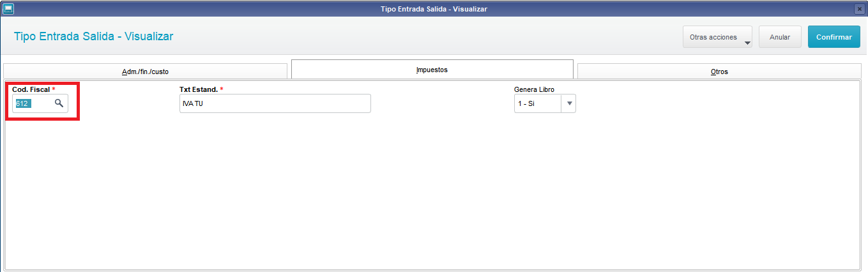Open the Otros tab
Viewport: 868px width, 272px height.
point(719,72)
